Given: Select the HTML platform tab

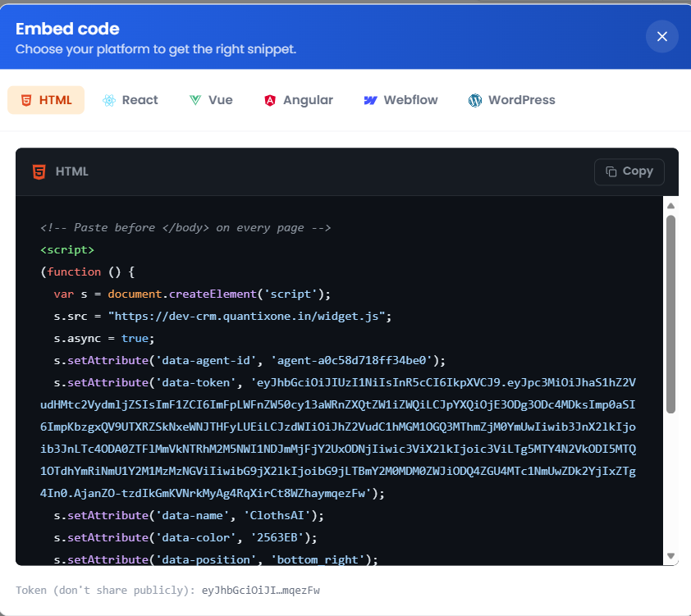Looking at the screenshot, I should coord(46,100).
